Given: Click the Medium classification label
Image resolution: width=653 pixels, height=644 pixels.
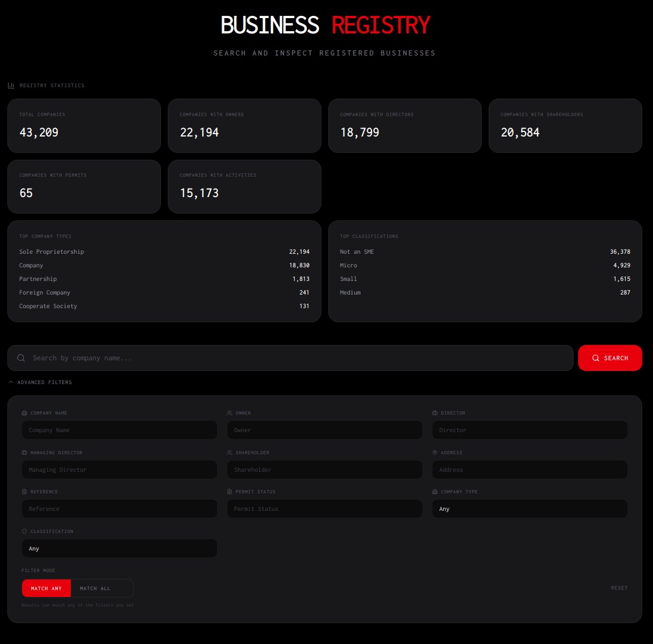Looking at the screenshot, I should [350, 292].
